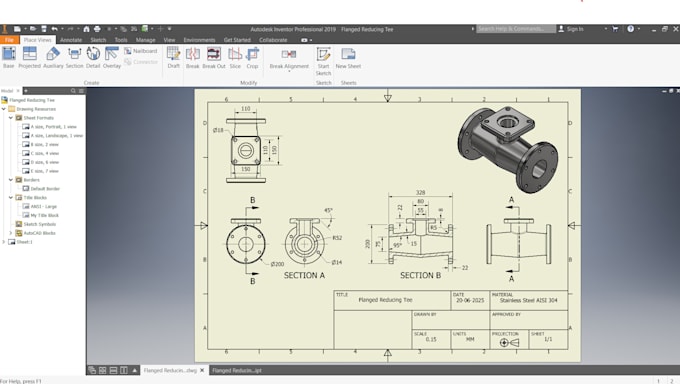Image resolution: width=680 pixels, height=384 pixels.
Task: Add a New Sheet
Action: pyautogui.click(x=348, y=57)
